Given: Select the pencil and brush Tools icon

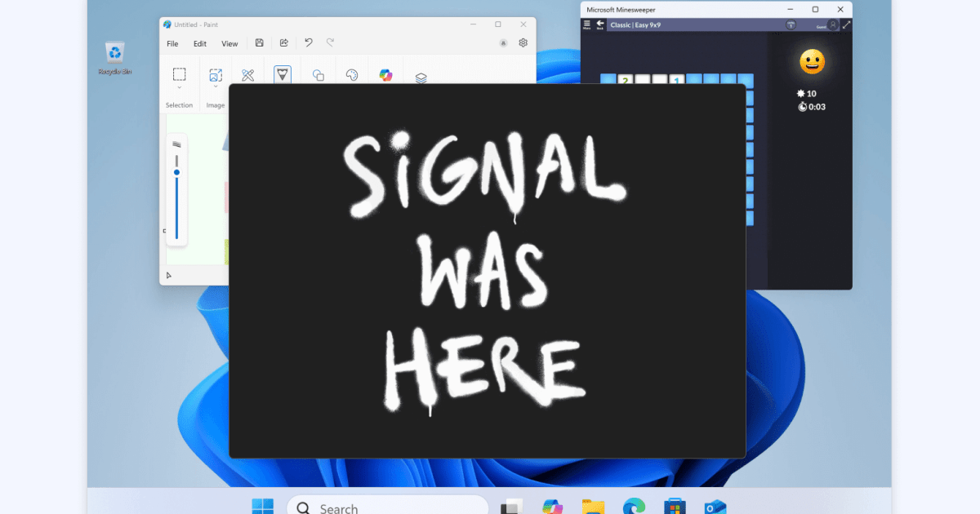Looking at the screenshot, I should point(248,75).
